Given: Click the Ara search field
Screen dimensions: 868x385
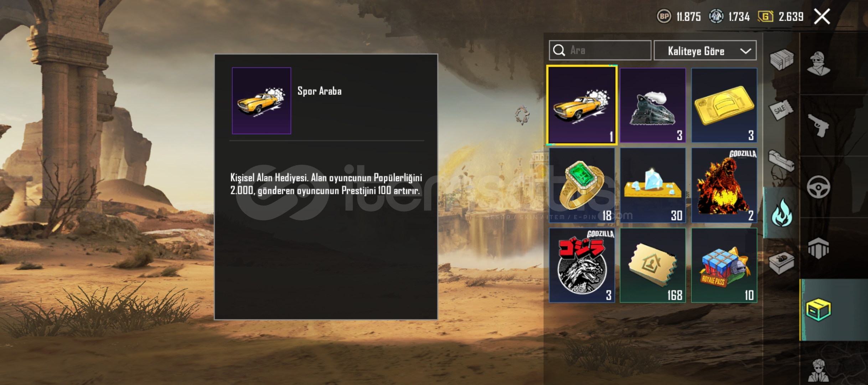Looking at the screenshot, I should tap(600, 50).
